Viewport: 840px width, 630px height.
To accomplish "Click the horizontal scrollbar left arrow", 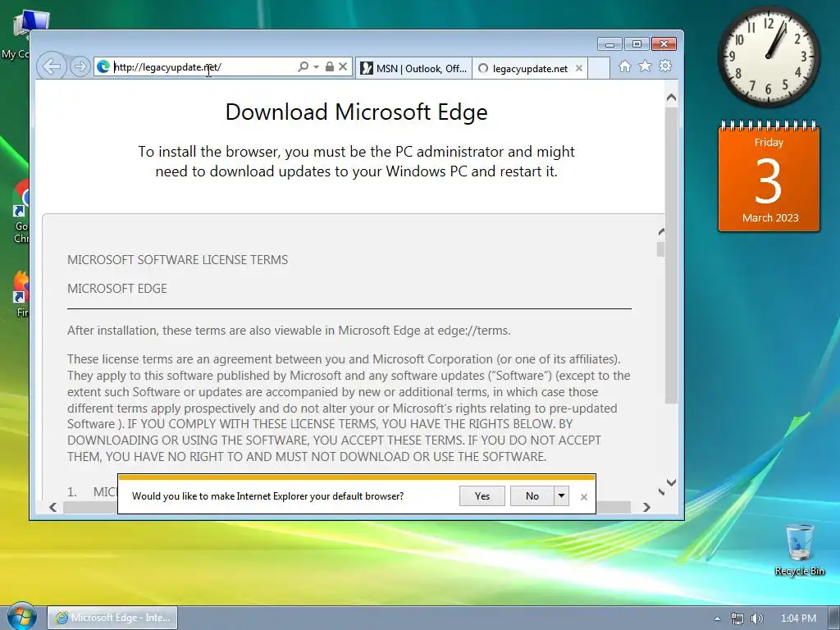I will point(53,507).
